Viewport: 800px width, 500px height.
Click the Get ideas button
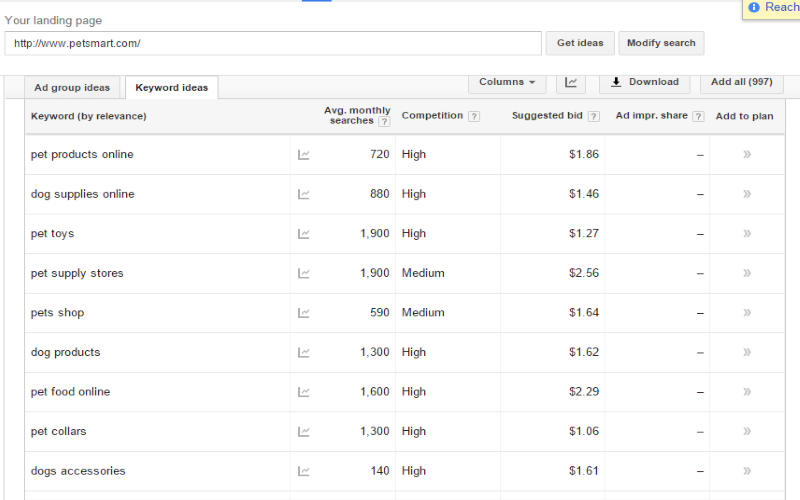[580, 43]
